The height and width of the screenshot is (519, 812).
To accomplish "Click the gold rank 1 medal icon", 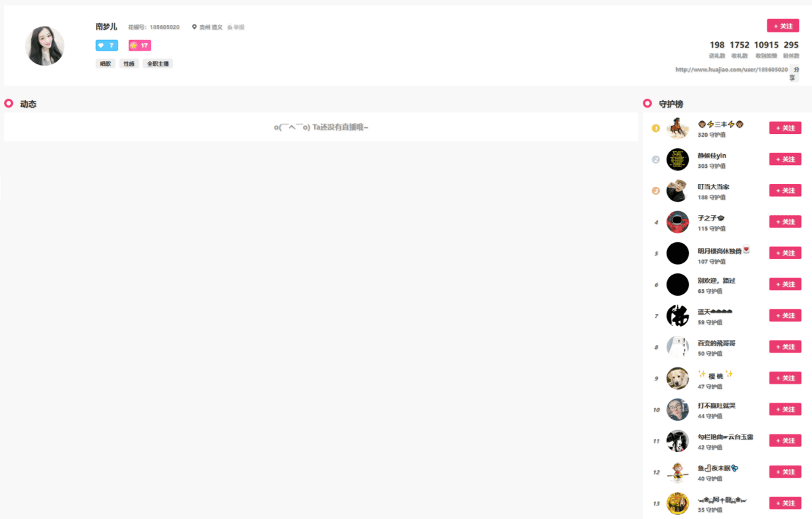I will point(655,129).
